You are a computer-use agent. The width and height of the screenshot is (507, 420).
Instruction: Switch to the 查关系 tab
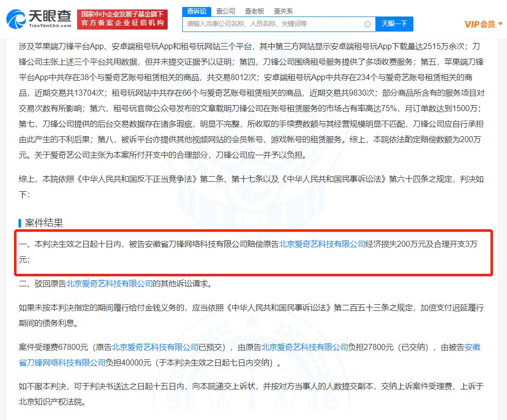[283, 12]
